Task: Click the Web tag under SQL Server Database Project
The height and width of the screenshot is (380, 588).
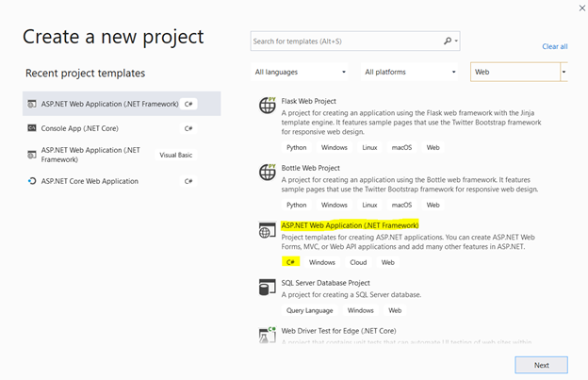Action: click(x=395, y=310)
